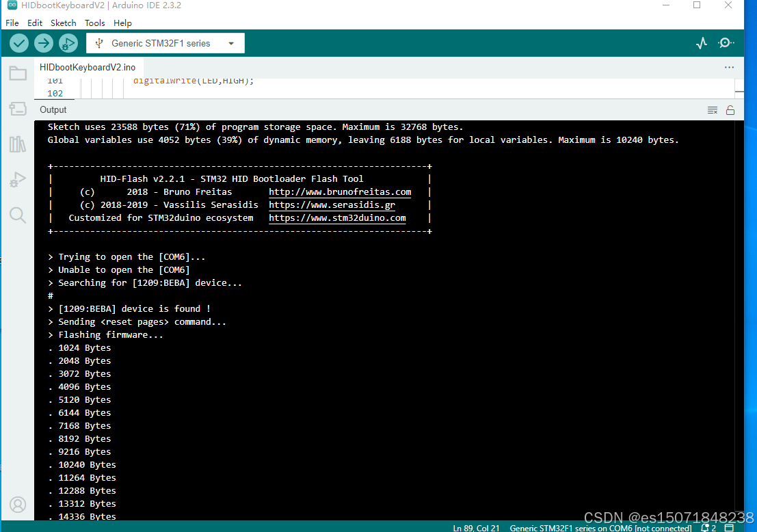Screen dimensions: 757x532
Task: Open the Boards Manager sidebar icon
Action: [18, 108]
